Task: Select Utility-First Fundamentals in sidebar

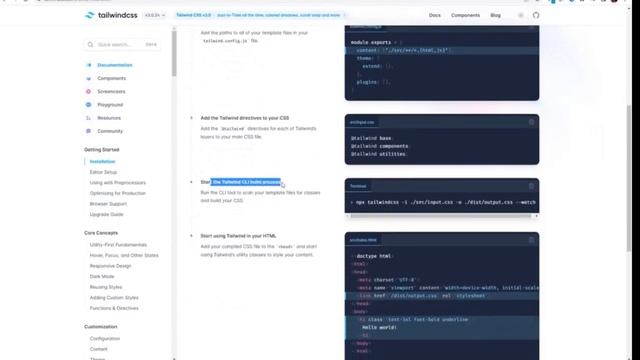Action: [x=118, y=245]
